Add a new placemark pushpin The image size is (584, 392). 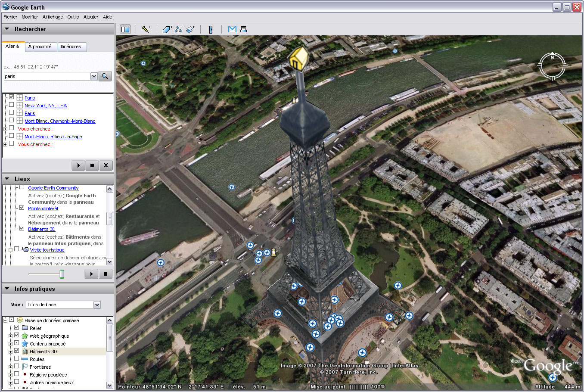pyautogui.click(x=146, y=29)
